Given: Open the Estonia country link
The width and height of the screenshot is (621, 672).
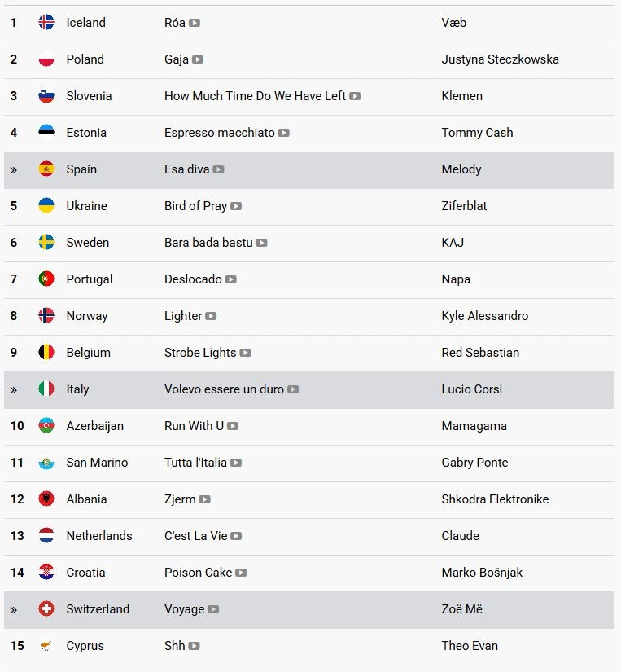Looking at the screenshot, I should (x=86, y=133).
